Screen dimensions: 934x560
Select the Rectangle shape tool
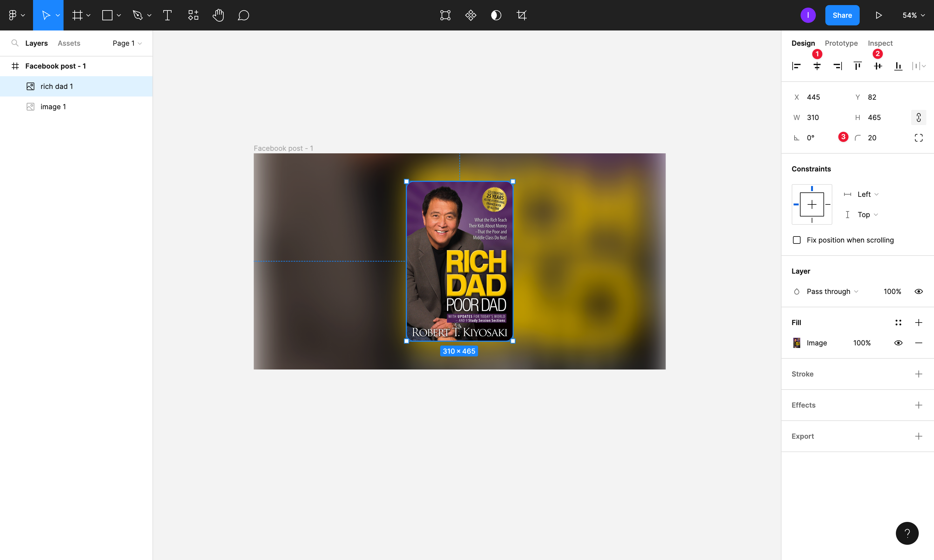108,15
